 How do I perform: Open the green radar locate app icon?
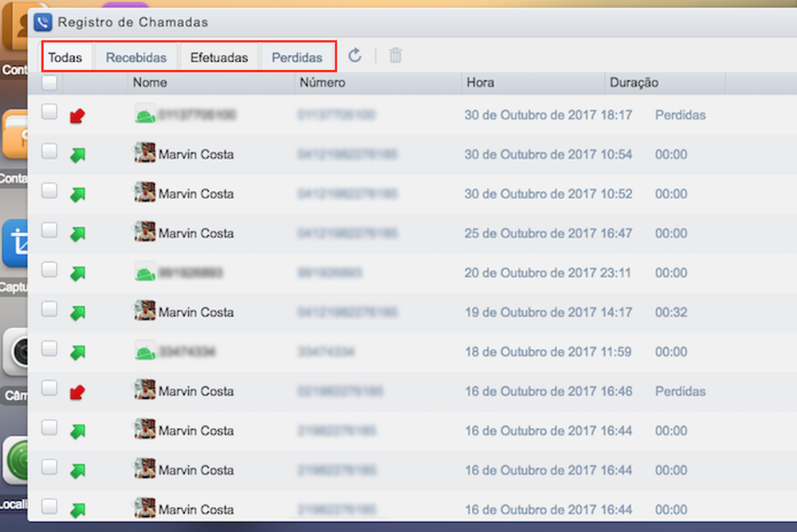pos(15,460)
